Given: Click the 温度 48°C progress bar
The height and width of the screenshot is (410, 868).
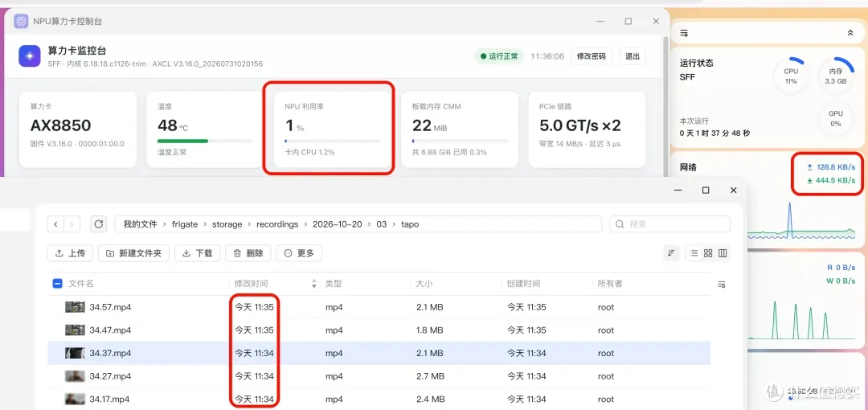Looking at the screenshot, I should 205,141.
